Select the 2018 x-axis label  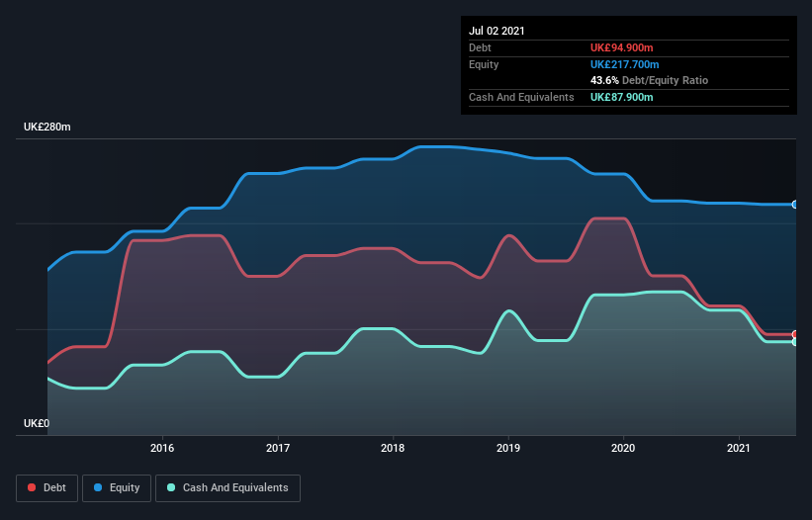(x=393, y=448)
